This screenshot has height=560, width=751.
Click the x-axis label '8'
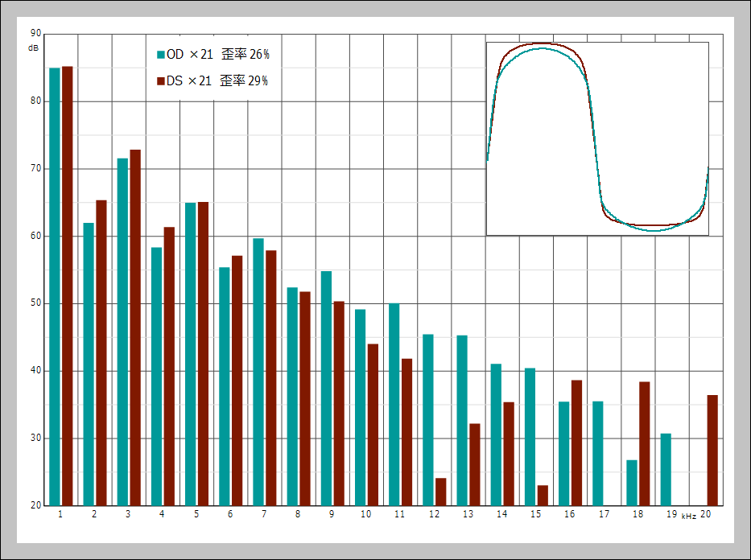298,514
